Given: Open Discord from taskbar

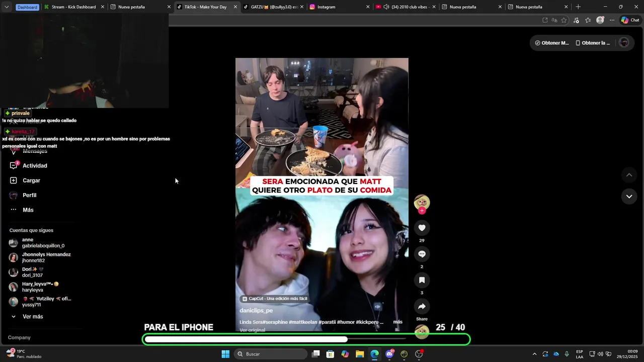Looking at the screenshot, I should 389,354.
